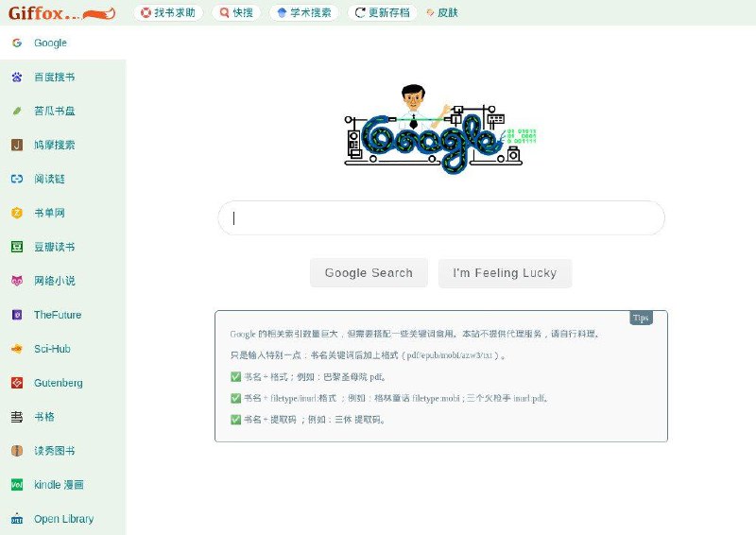This screenshot has width=756, height=535.
Task: Open 学术搜索 academic search
Action: click(304, 12)
